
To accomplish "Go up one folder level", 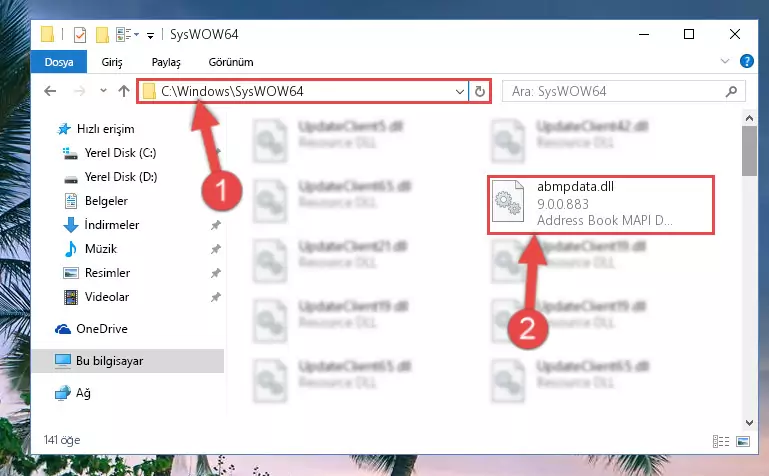I will pos(124,91).
